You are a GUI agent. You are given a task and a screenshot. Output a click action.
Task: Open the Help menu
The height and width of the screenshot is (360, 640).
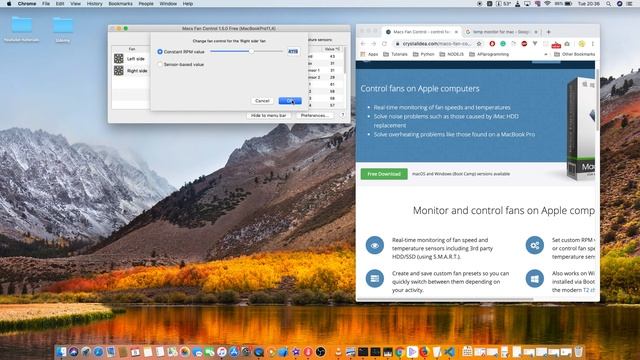188,4
